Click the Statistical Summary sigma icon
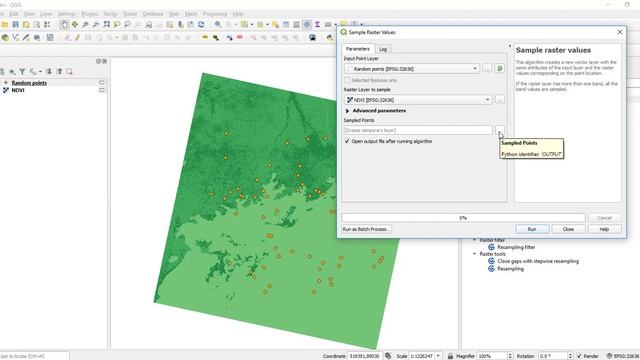The image size is (640, 360). point(317,24)
